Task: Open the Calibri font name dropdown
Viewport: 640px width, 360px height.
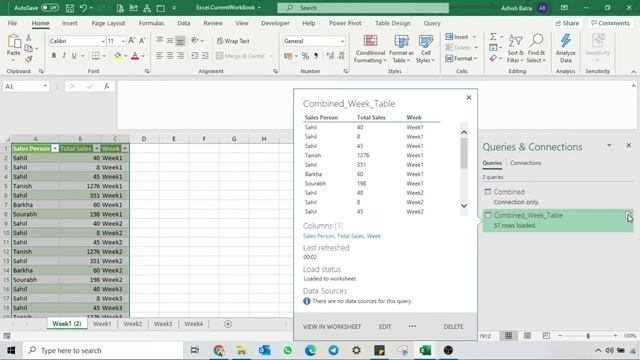Action: coord(103,41)
